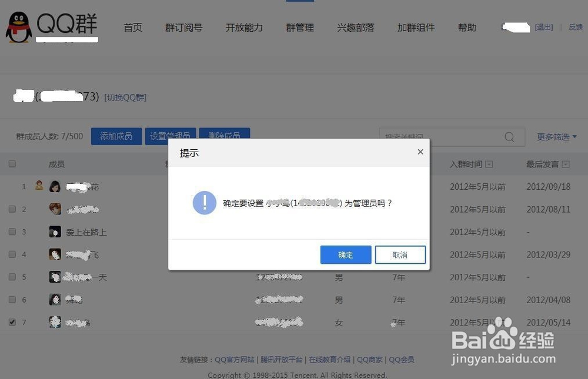The image size is (588, 379).
Task: Confirm with the 确定 button
Action: (346, 255)
